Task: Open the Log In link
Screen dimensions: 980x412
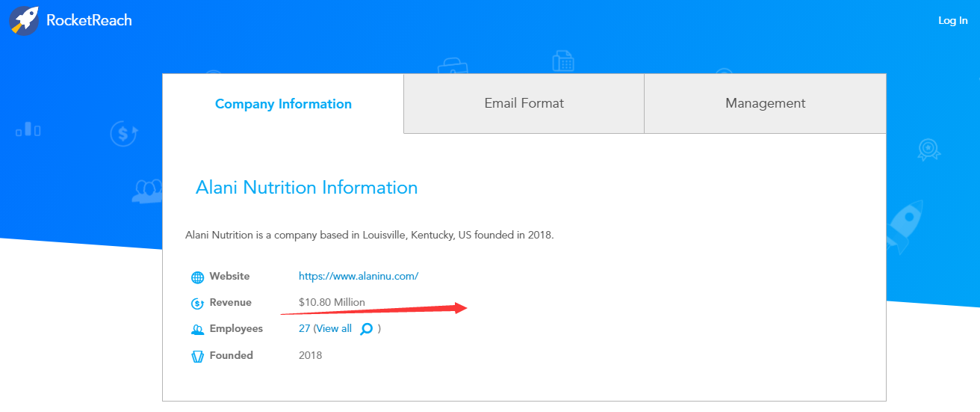Action: pos(953,20)
